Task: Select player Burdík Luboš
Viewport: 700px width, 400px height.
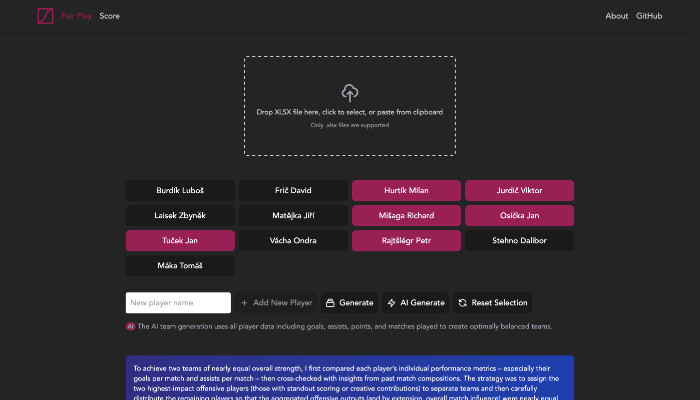Action: click(x=180, y=190)
